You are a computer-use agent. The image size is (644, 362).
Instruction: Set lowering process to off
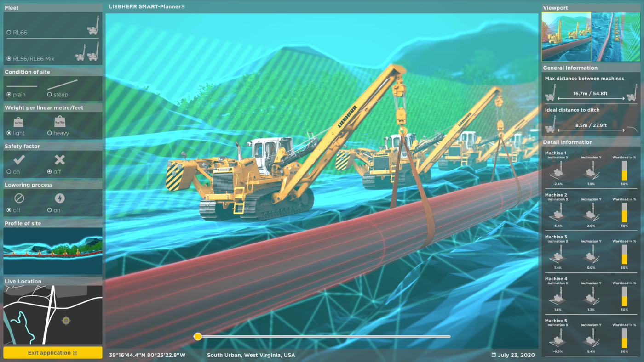click(x=9, y=210)
